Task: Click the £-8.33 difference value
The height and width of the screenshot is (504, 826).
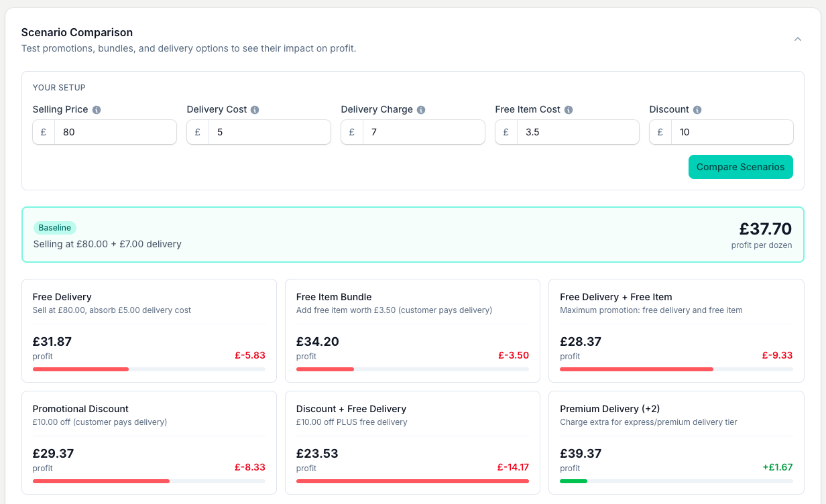Action: click(250, 467)
